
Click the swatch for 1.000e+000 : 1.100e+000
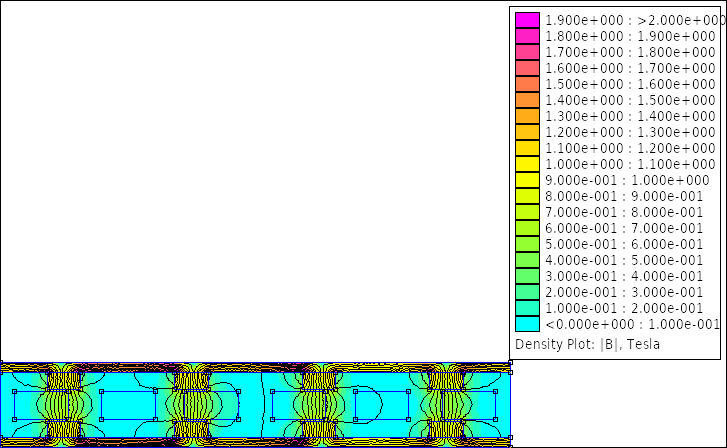pos(527,164)
